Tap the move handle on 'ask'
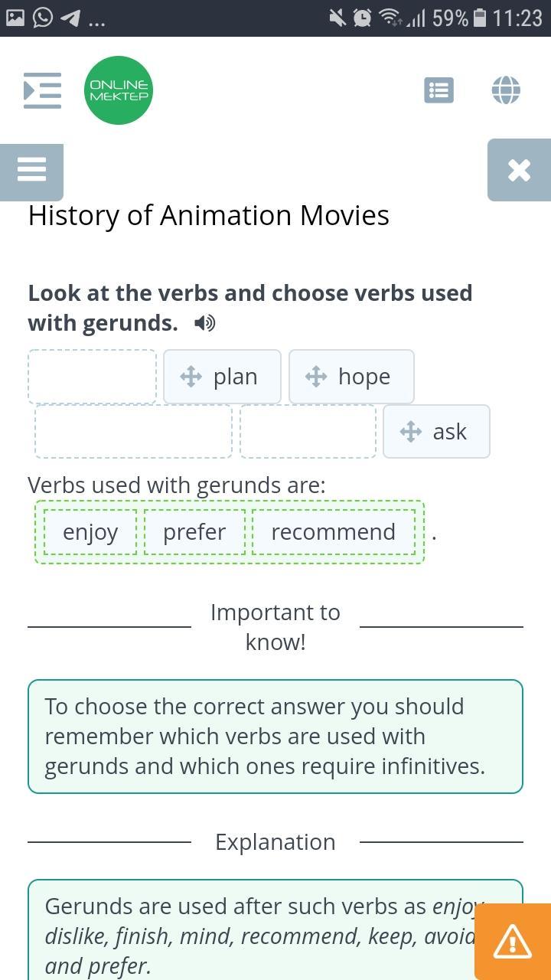Viewport: 551px width, 980px height. click(411, 432)
